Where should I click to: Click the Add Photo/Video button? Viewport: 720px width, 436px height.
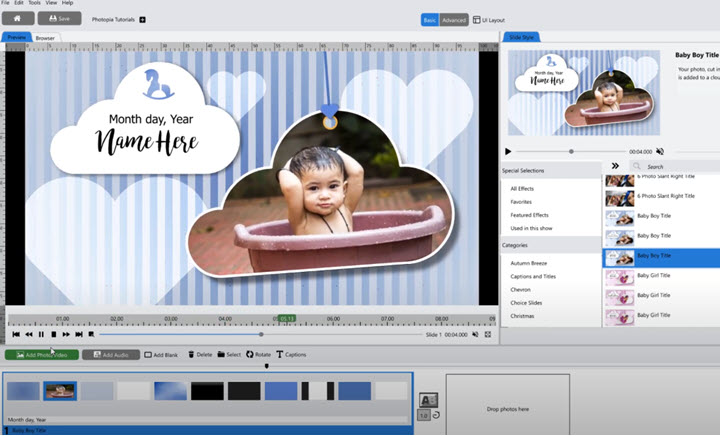click(41, 354)
